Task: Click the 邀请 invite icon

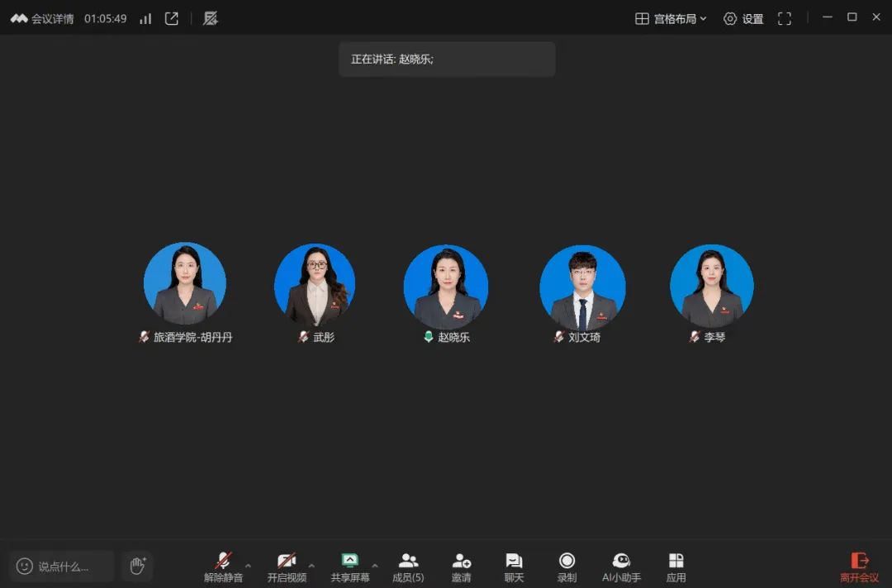Action: point(461,567)
